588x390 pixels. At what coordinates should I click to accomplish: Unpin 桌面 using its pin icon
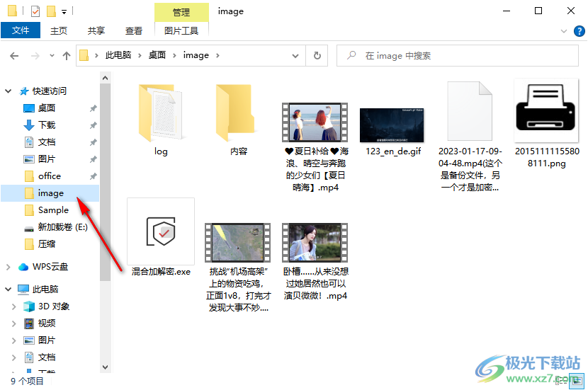click(x=93, y=108)
